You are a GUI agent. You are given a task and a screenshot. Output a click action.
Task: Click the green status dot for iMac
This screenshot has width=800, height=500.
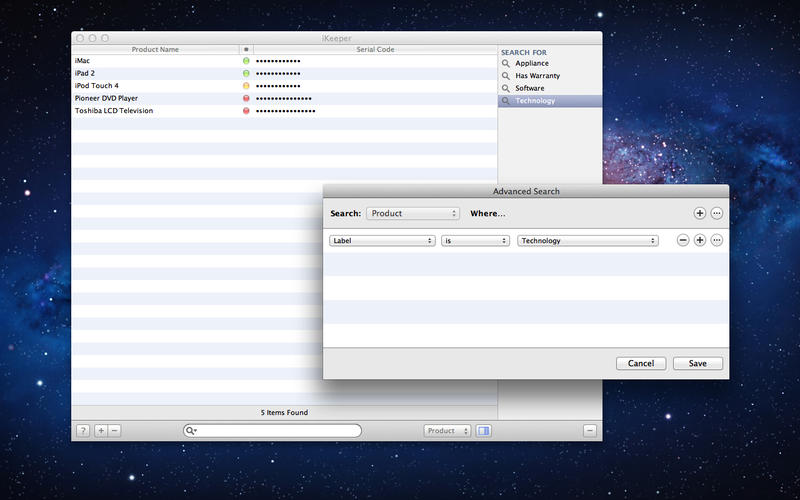tap(246, 61)
